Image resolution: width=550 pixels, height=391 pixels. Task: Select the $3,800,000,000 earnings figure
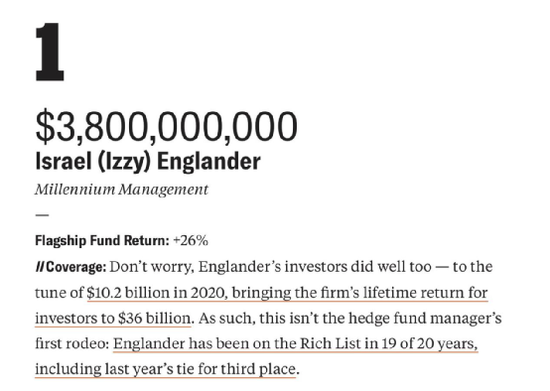166,126
